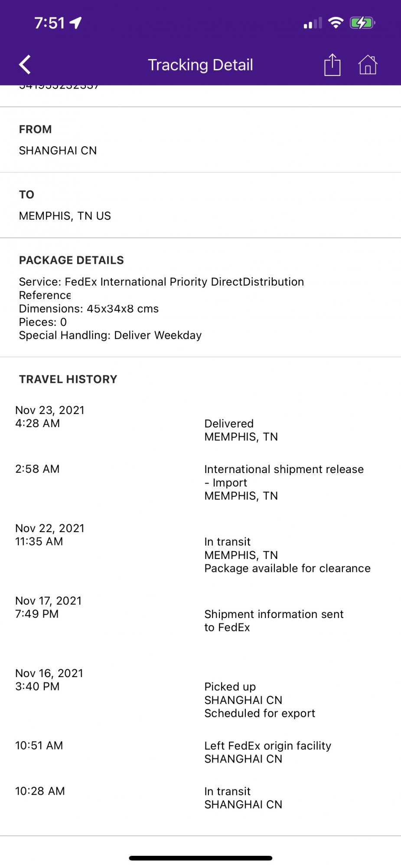
Task: Tap the FedEx International Priority service line
Action: click(161, 282)
